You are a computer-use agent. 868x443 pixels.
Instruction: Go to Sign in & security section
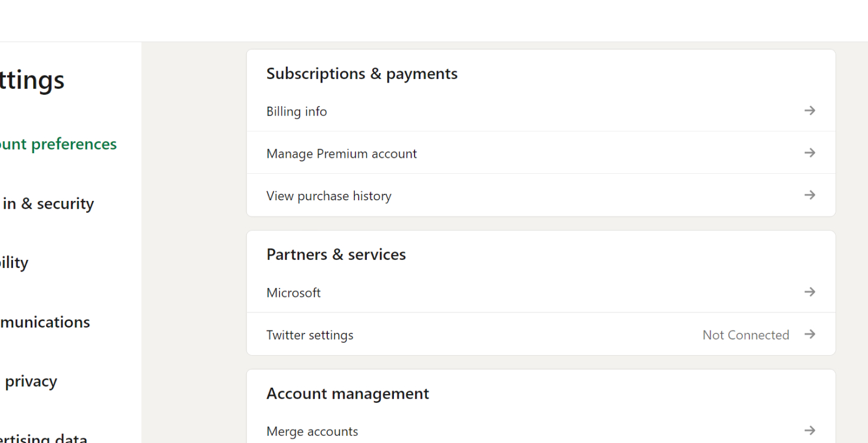[x=47, y=204]
